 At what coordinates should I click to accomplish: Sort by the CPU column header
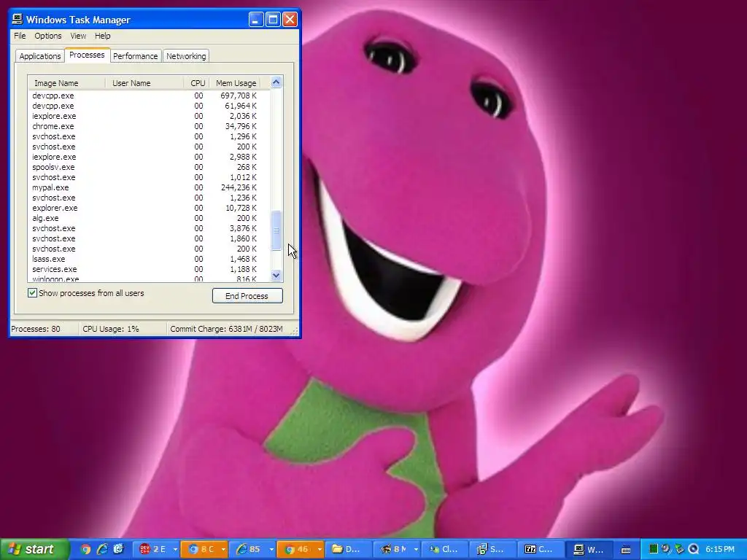point(197,83)
